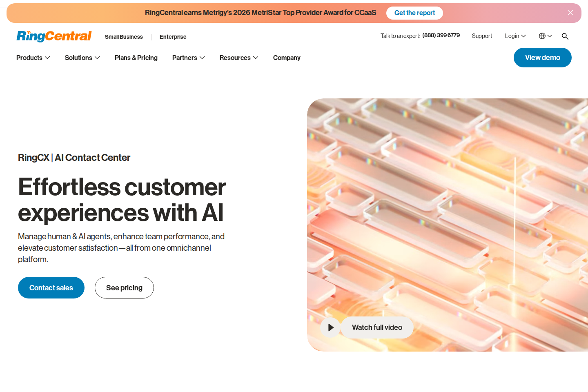Click the Get the report button
This screenshot has height=392, width=588.
coord(414,13)
